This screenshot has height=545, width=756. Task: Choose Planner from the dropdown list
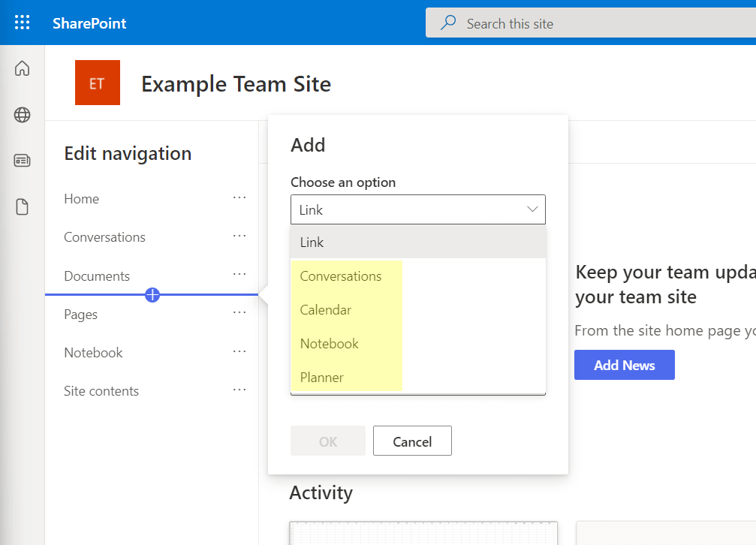[418, 377]
